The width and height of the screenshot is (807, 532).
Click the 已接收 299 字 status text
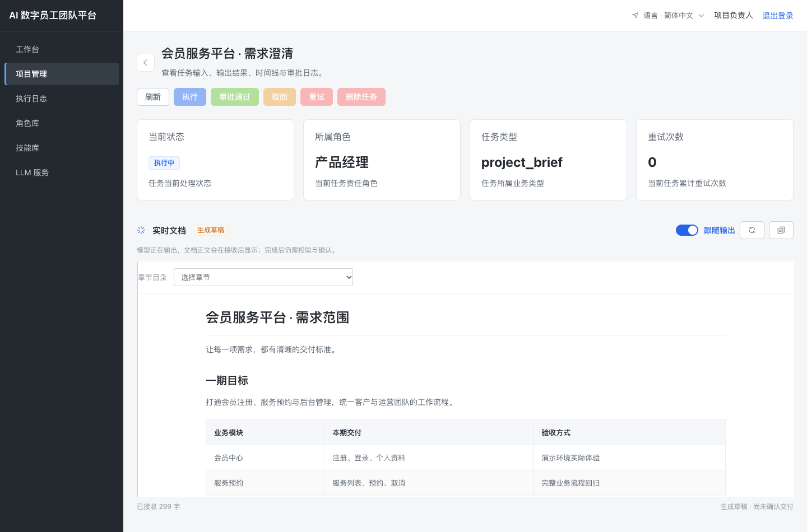pyautogui.click(x=159, y=506)
